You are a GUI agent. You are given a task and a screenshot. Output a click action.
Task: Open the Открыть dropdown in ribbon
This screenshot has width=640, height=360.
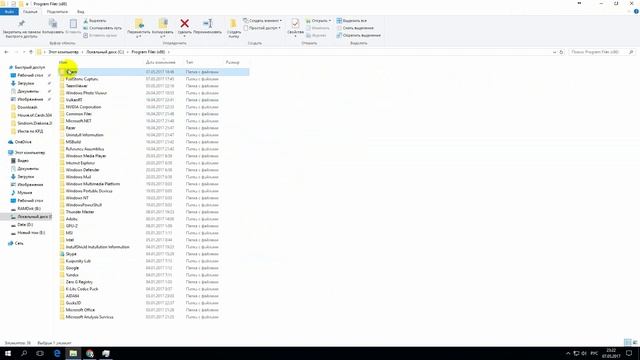(318, 20)
